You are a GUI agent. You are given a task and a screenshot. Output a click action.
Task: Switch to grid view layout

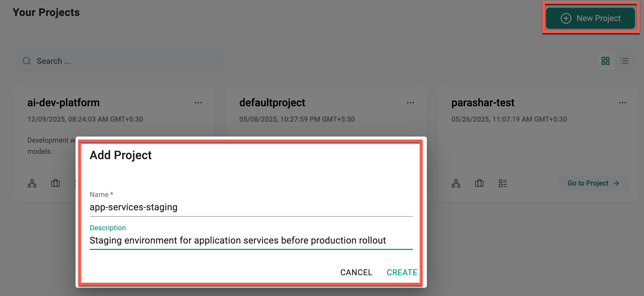tap(605, 61)
